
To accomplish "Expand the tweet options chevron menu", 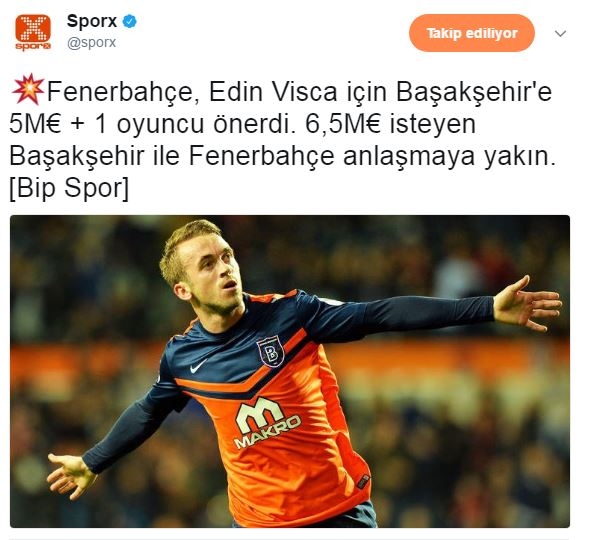I will (560, 34).
